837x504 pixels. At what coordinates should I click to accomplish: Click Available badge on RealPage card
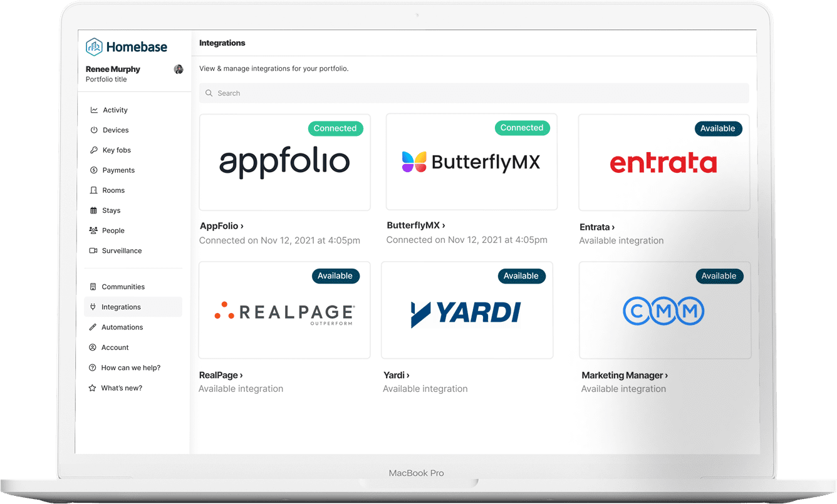pos(335,276)
